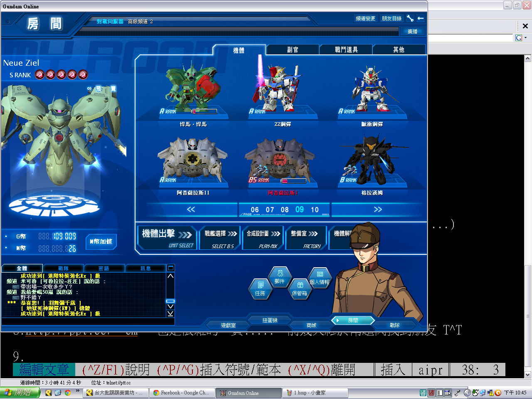
Task: Open the 任務 mission hexagon icon
Action: (260, 288)
